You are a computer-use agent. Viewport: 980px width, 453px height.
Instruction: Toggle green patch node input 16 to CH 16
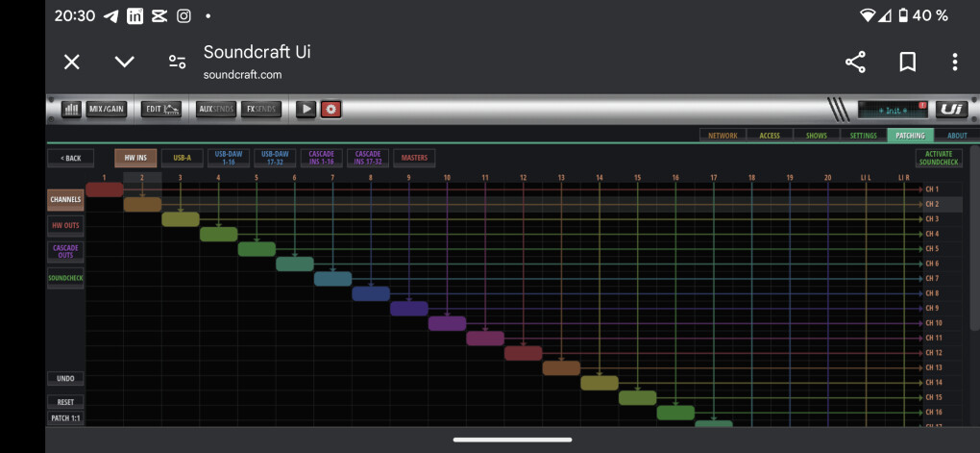tap(675, 413)
